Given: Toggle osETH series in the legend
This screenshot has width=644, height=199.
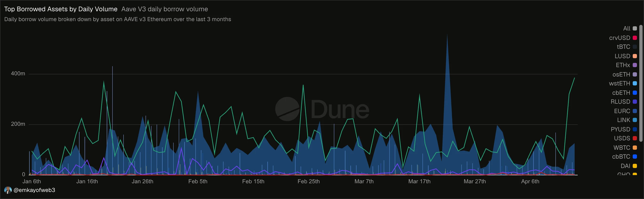Looking at the screenshot, I should [624, 74].
